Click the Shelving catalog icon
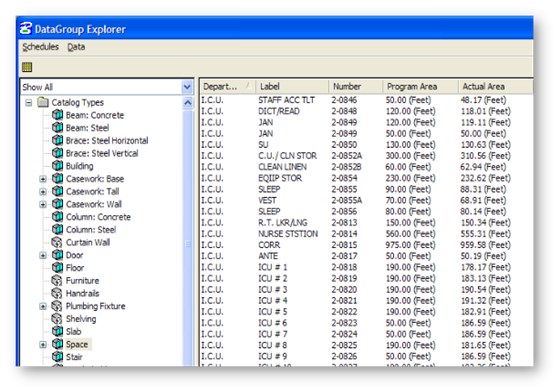The width and height of the screenshot is (560, 392). (57, 318)
